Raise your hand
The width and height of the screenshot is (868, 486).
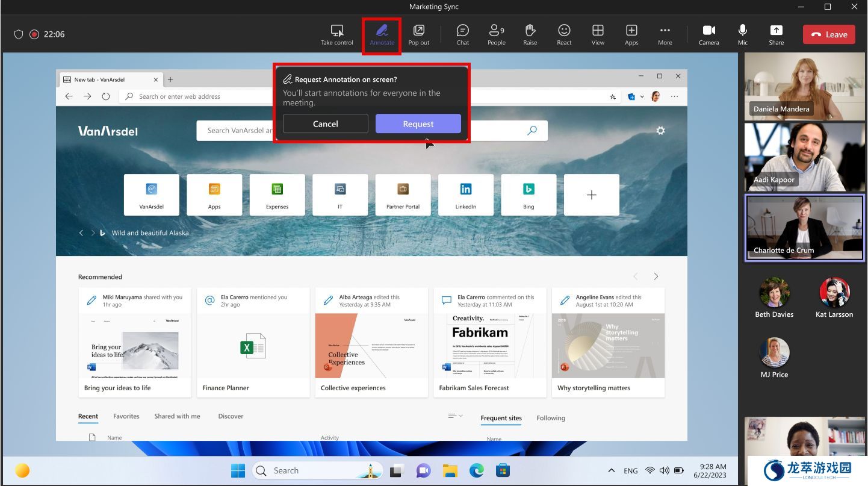click(530, 34)
